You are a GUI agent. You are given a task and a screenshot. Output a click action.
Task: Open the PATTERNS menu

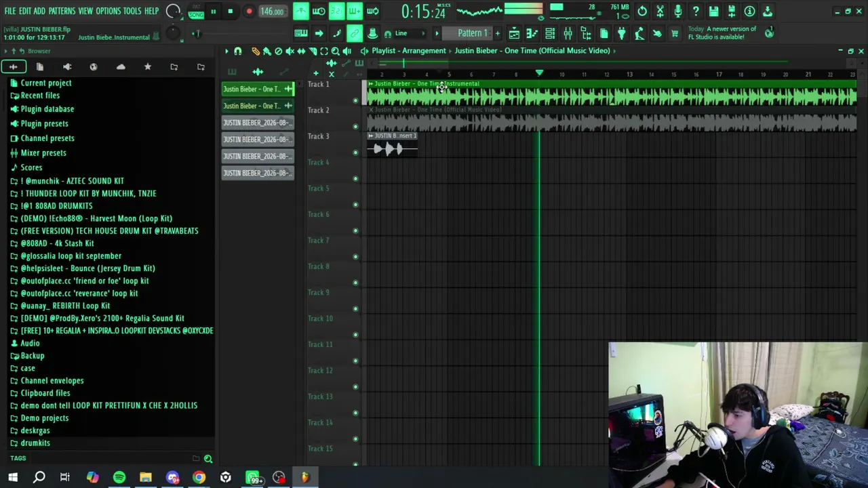[x=62, y=12]
